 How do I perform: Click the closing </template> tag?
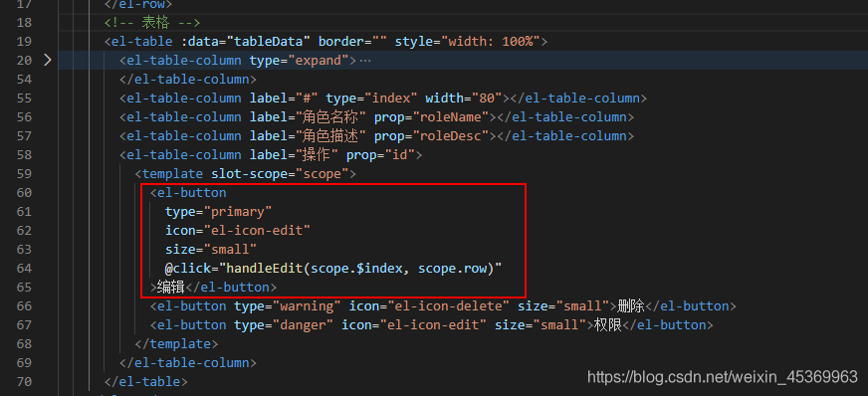(176, 344)
